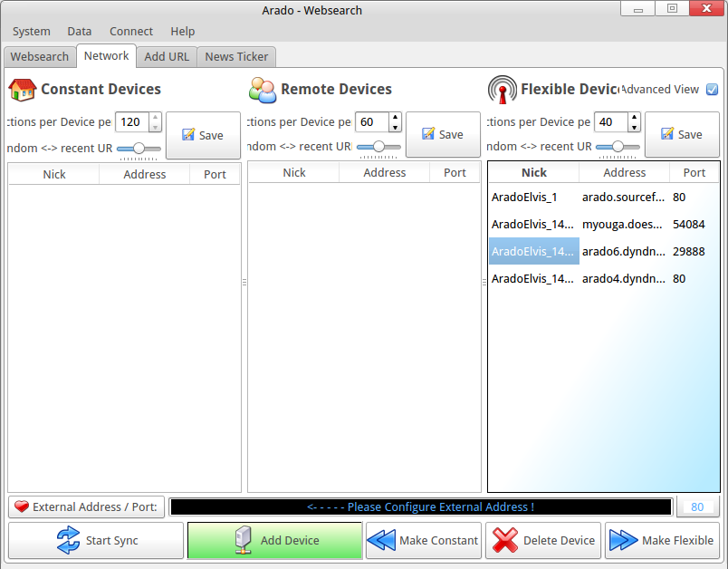Increase Flexible Devices connections value
Image resolution: width=728 pixels, height=569 pixels.
(634, 117)
